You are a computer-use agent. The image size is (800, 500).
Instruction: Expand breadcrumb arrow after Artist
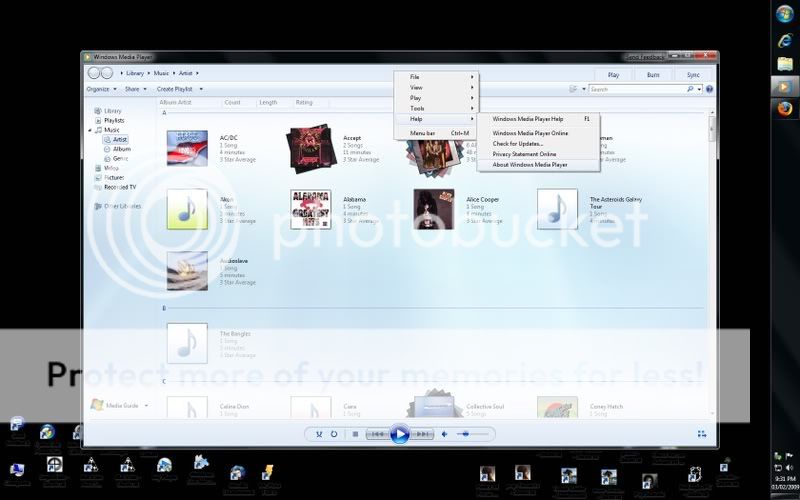click(197, 73)
